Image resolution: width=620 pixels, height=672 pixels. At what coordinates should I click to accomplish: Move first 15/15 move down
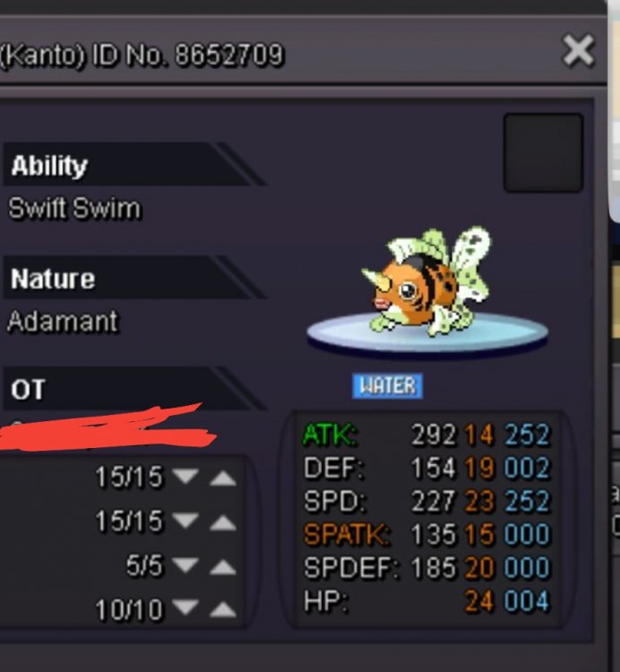(185, 476)
